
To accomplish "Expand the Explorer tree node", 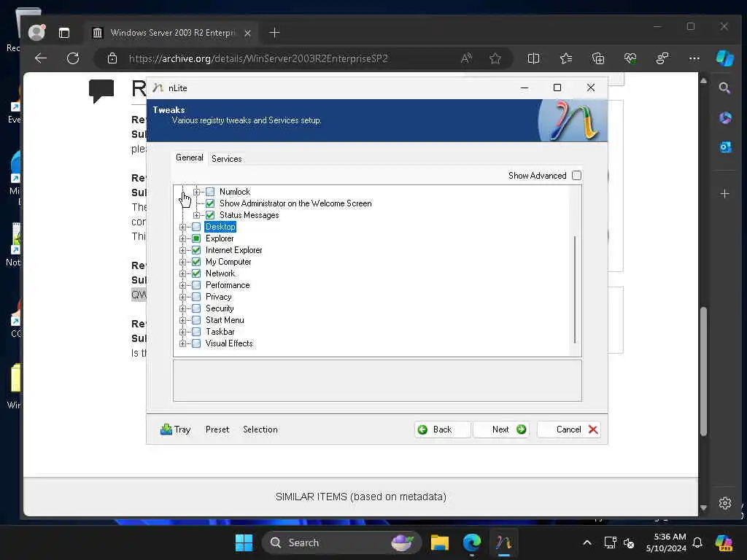I will click(182, 238).
